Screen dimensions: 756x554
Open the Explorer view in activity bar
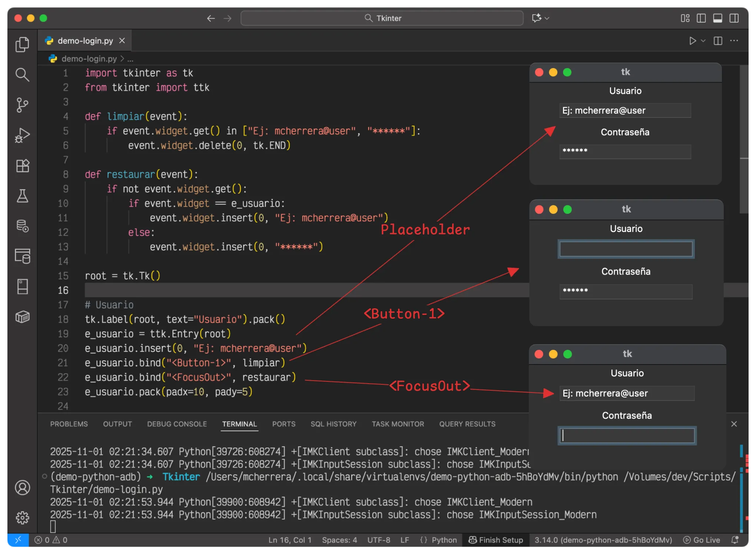tap(22, 44)
